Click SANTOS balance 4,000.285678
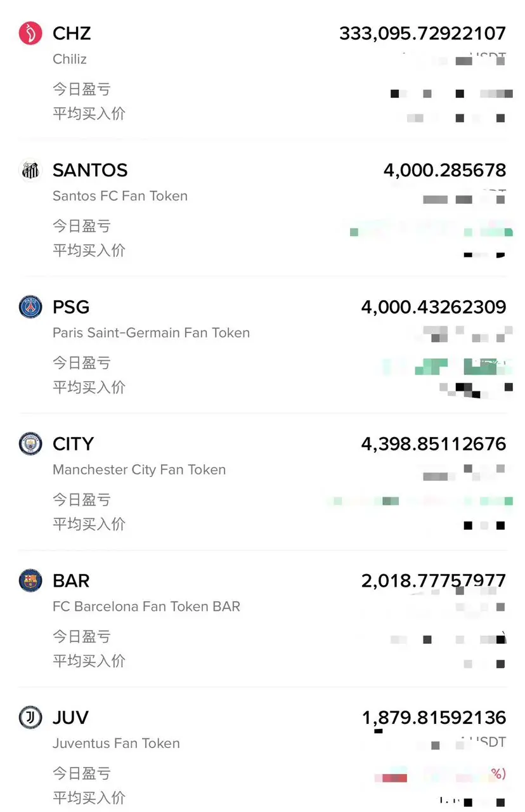The height and width of the screenshot is (812, 525). click(x=445, y=170)
